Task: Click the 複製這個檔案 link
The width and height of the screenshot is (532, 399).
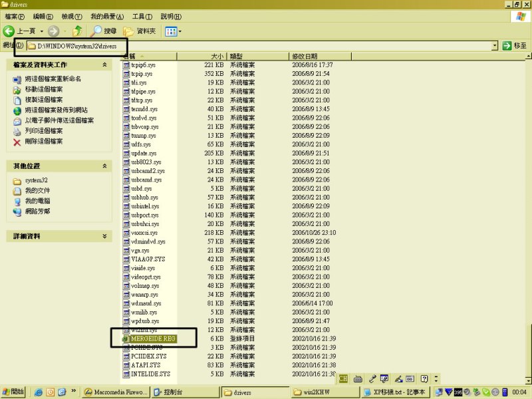Action: [x=44, y=100]
